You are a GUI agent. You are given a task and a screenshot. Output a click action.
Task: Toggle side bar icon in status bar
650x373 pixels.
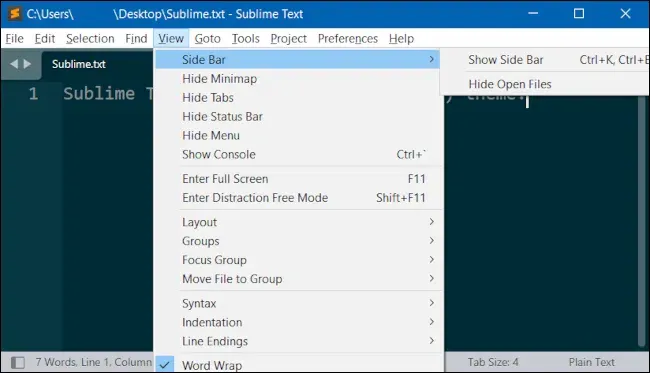pos(18,363)
